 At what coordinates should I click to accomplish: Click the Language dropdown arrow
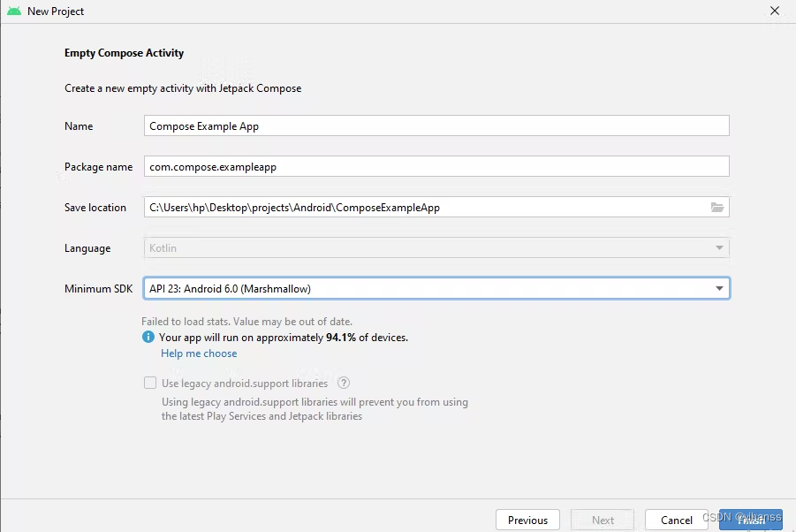(x=719, y=247)
